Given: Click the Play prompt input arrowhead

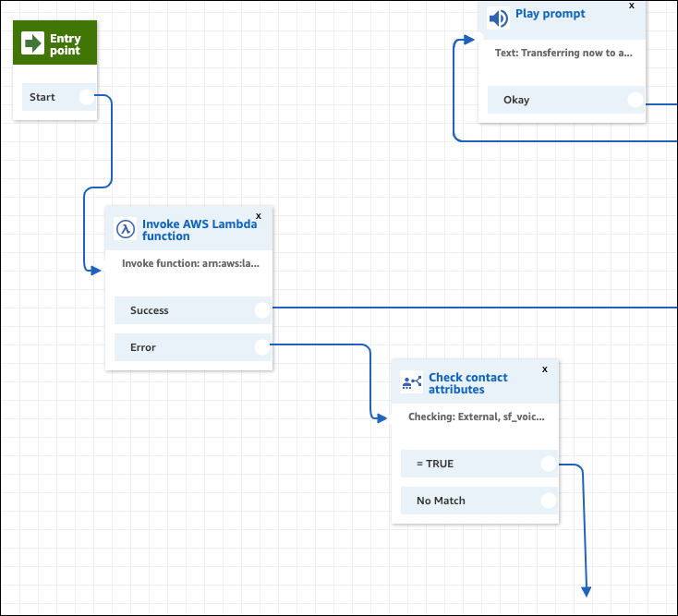Looking at the screenshot, I should point(469,40).
